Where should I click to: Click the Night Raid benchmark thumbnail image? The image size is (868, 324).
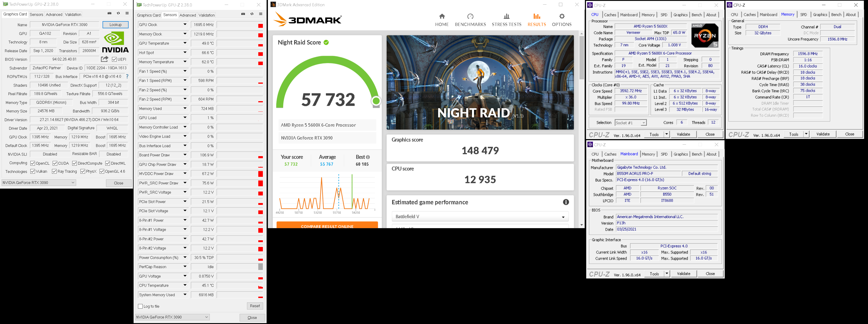pos(480,83)
